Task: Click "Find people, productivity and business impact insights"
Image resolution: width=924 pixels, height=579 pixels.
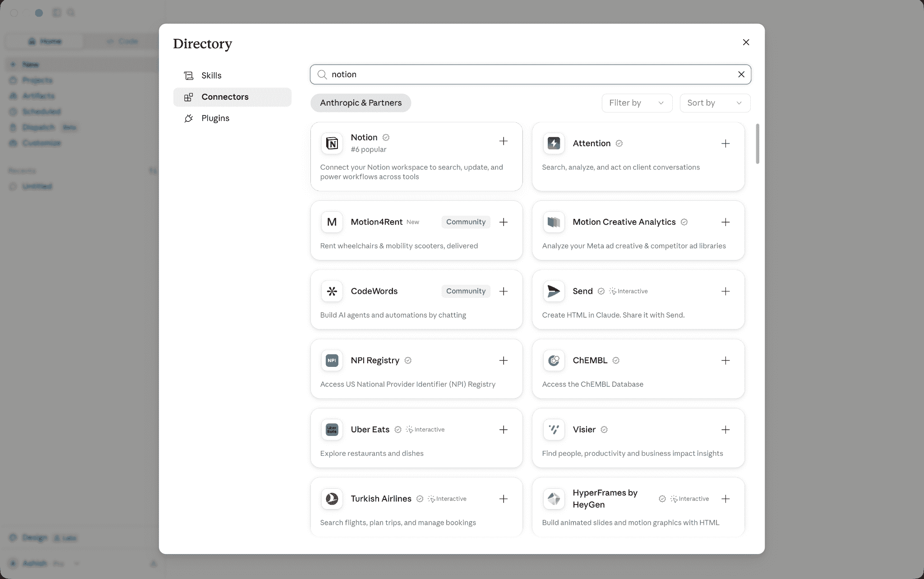Action: coord(633,454)
